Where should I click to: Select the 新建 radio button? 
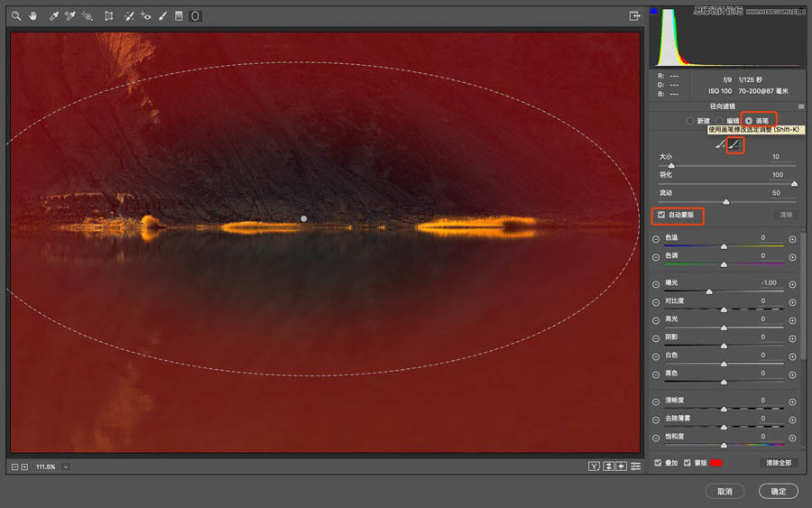690,120
